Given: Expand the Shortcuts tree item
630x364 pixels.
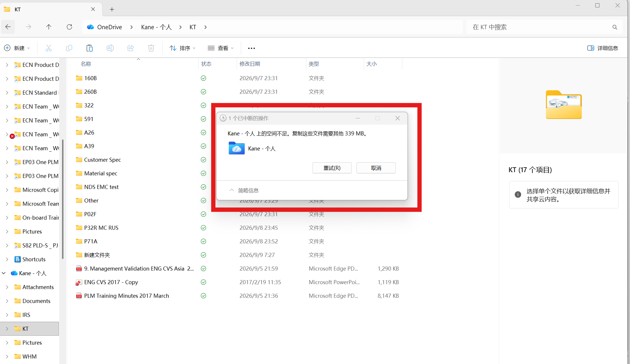Looking at the screenshot, I should click(x=7, y=259).
